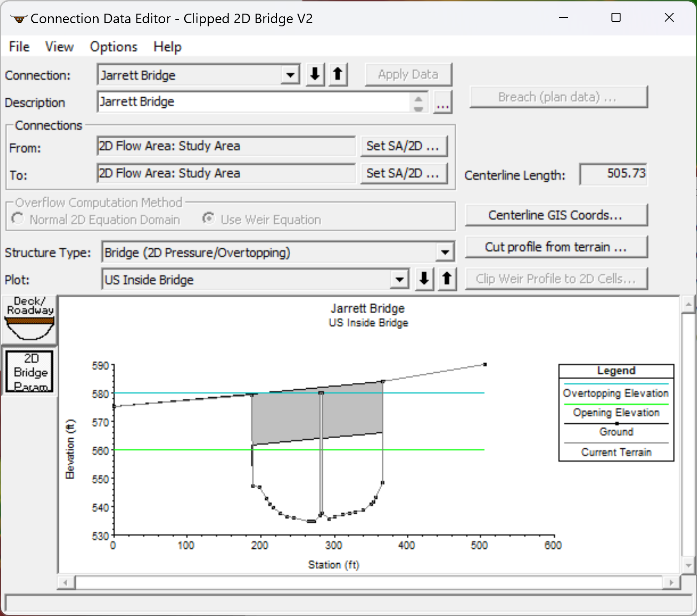The height and width of the screenshot is (616, 697).
Task: Select Use Weir Equation option
Action: (x=208, y=219)
